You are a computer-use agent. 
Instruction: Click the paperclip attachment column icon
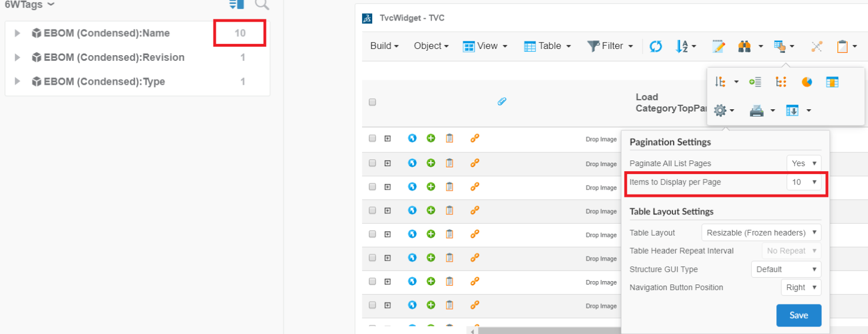[501, 102]
